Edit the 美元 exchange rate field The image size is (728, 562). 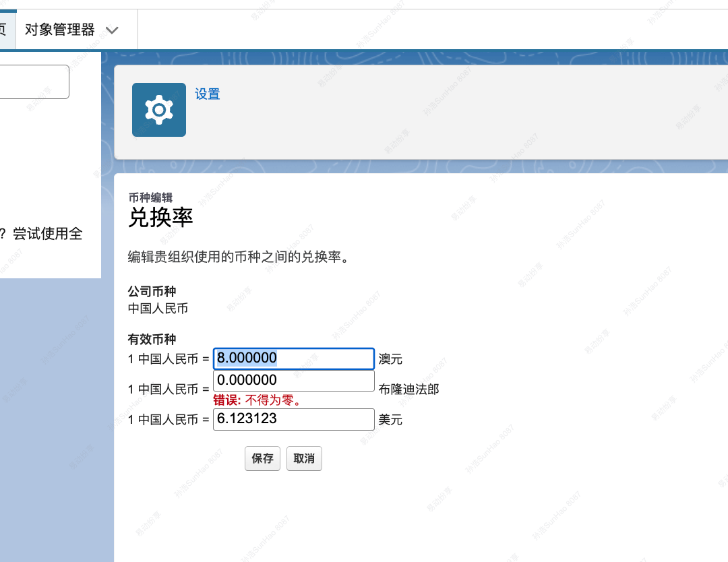click(x=293, y=419)
